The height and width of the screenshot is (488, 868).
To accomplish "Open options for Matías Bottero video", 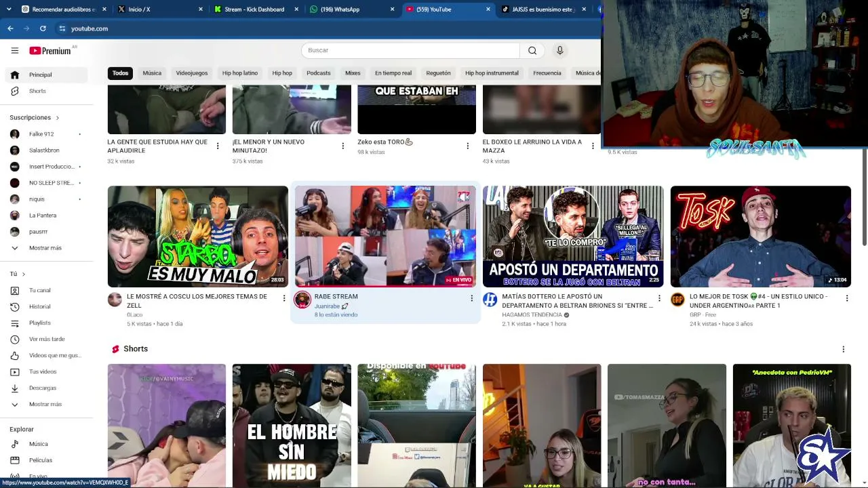I will [659, 298].
